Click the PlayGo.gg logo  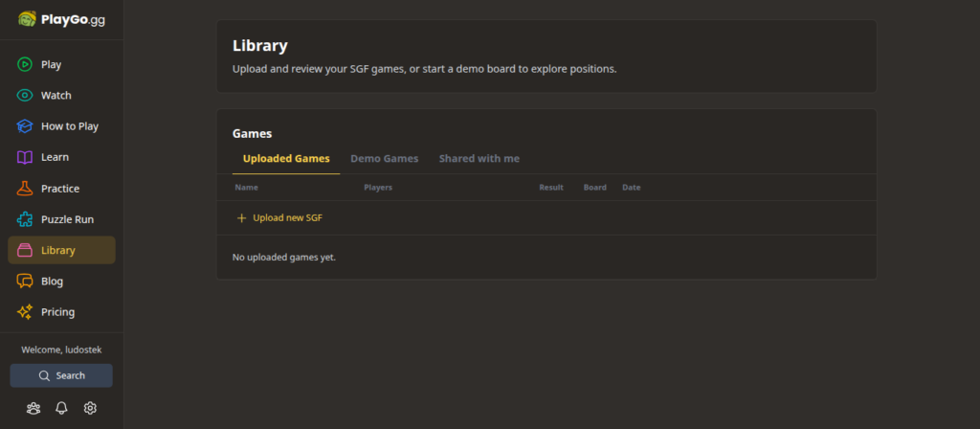pos(61,19)
